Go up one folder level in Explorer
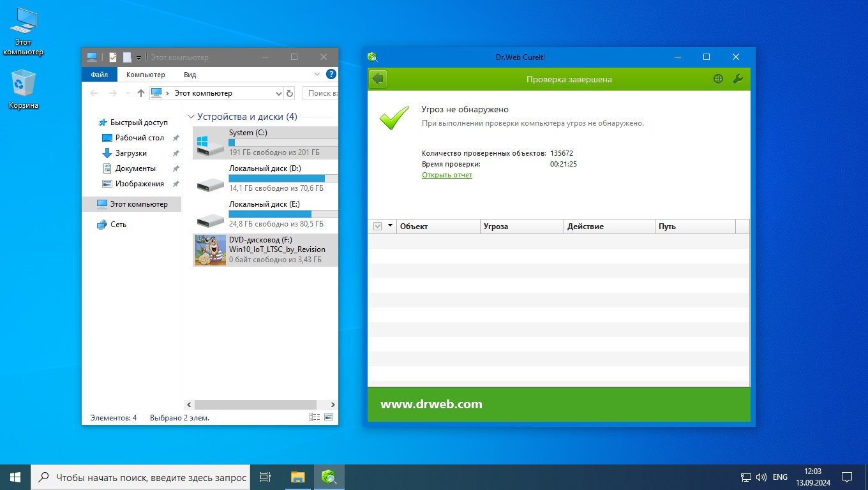The width and height of the screenshot is (868, 490). pos(141,93)
